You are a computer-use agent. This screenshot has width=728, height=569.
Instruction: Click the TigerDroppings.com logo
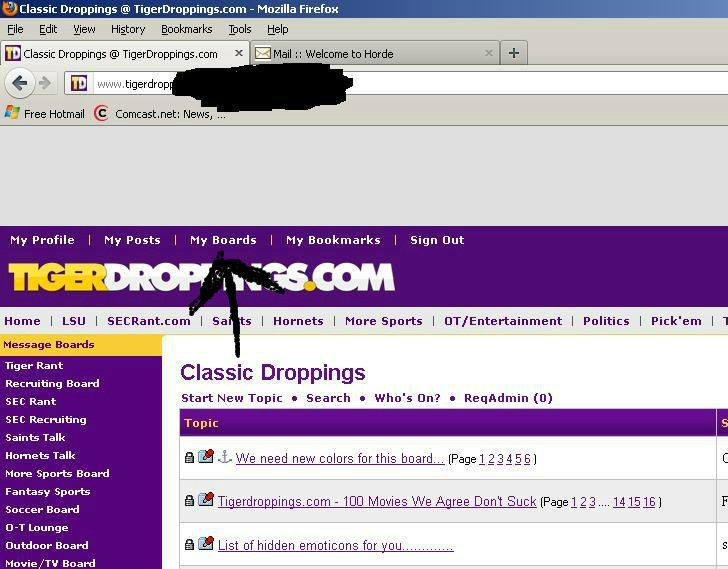tap(202, 277)
